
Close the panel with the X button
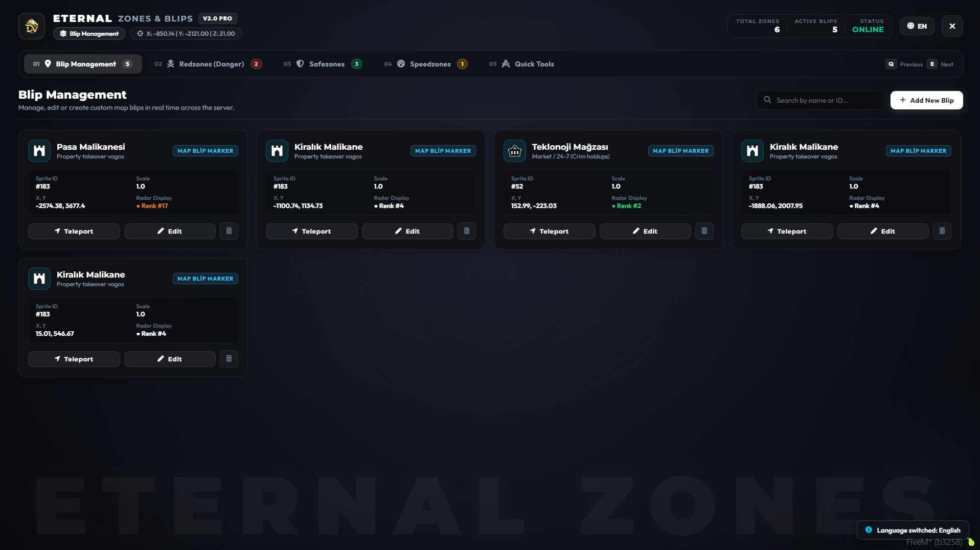coord(952,26)
